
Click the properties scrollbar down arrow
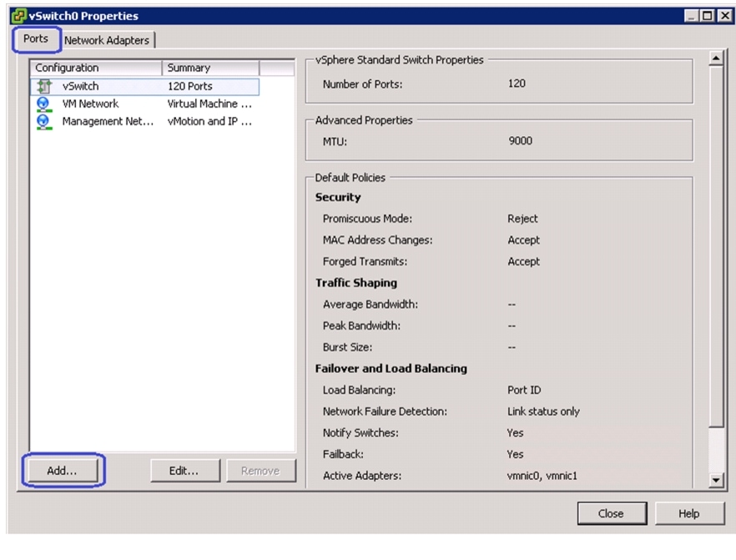[x=716, y=480]
